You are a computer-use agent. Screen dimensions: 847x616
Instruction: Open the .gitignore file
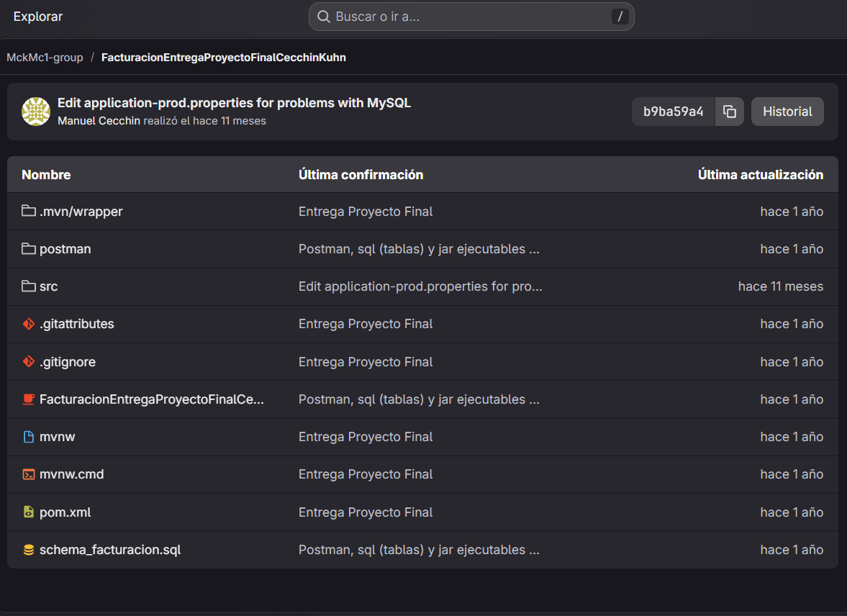tap(68, 361)
